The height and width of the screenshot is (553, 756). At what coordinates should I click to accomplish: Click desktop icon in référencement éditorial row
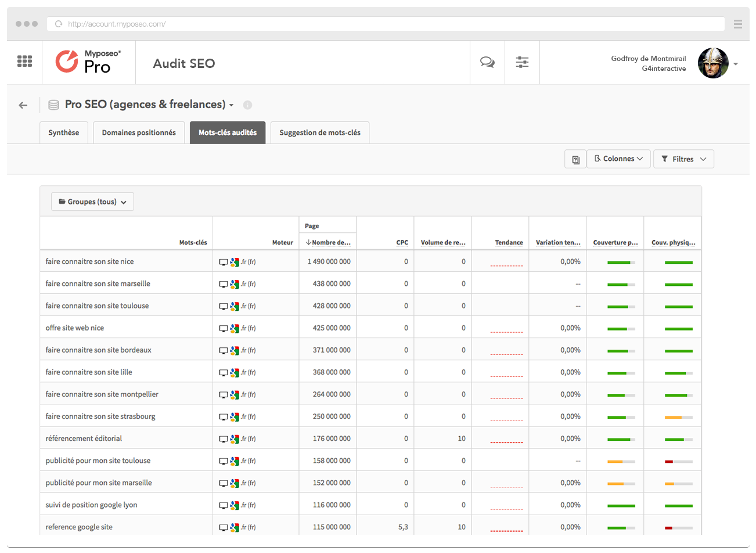click(224, 439)
